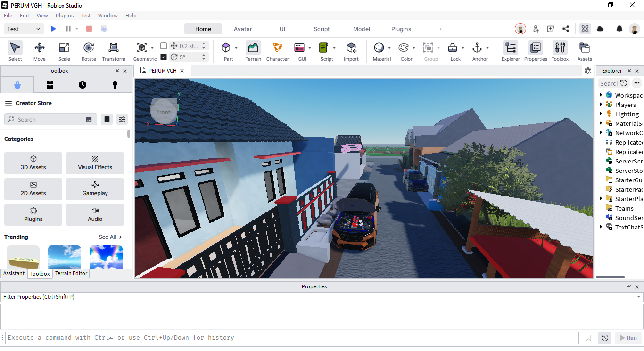
Task: Open the Creator Store hamburger menu
Action: [x=8, y=103]
